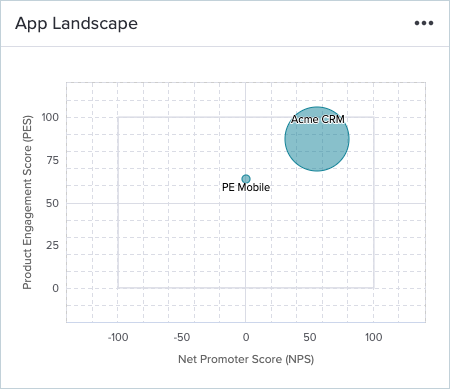This screenshot has height=389, width=450.
Task: Click the 50 tick on the NPS axis
Action: pos(310,337)
